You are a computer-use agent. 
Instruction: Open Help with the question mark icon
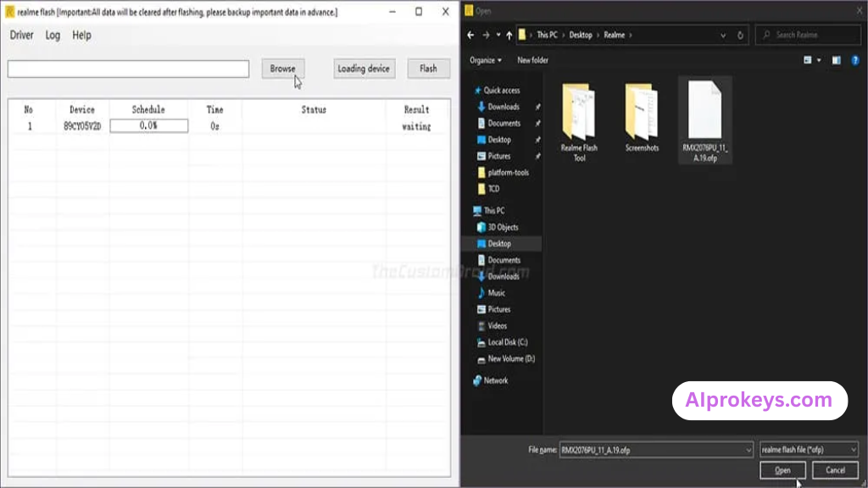(855, 59)
